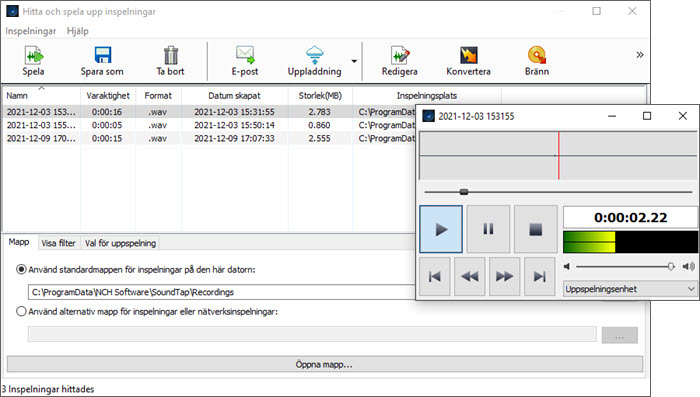
Task: Sort by Datum skapat column header
Action: tap(234, 96)
